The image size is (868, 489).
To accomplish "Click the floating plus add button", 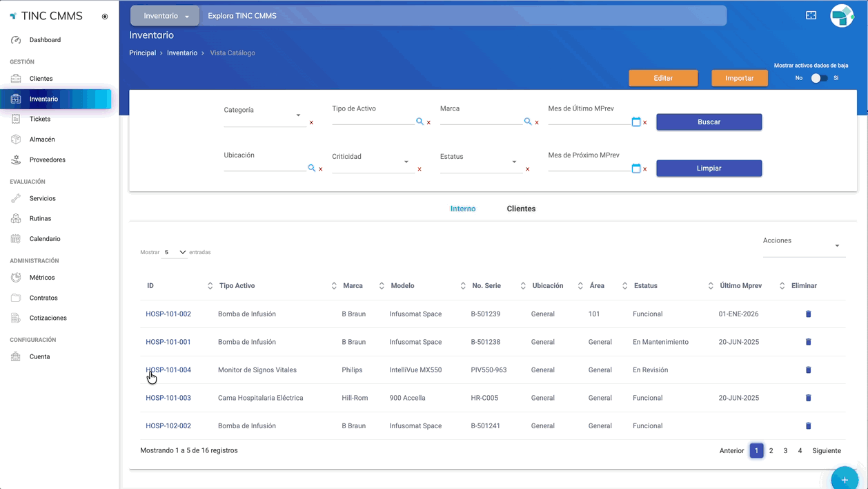I will click(844, 479).
